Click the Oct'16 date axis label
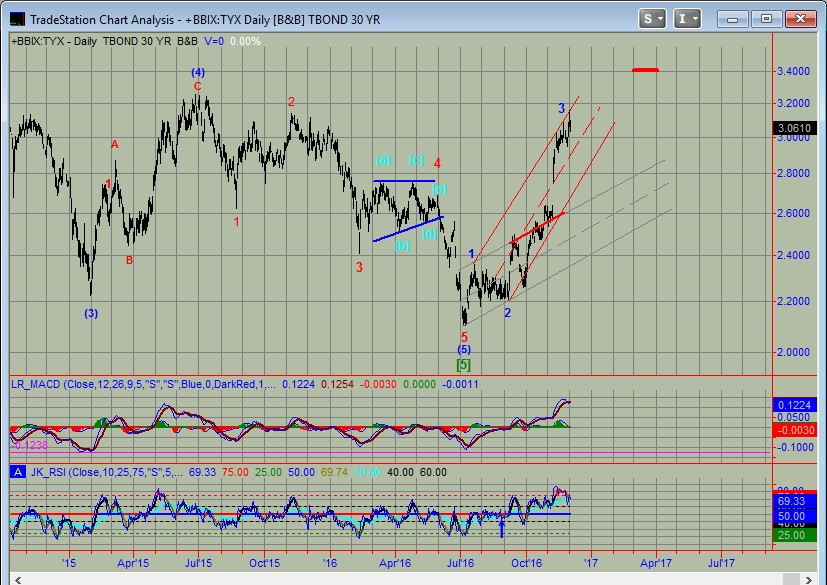Viewport: 827px width, 585px height. (526, 563)
